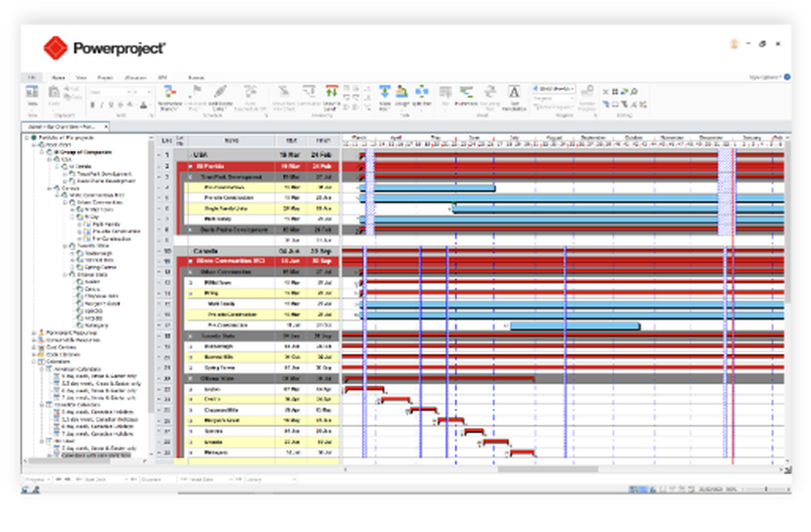This screenshot has width=811, height=532.
Task: Collapse the USA summary row
Action: 189,153
